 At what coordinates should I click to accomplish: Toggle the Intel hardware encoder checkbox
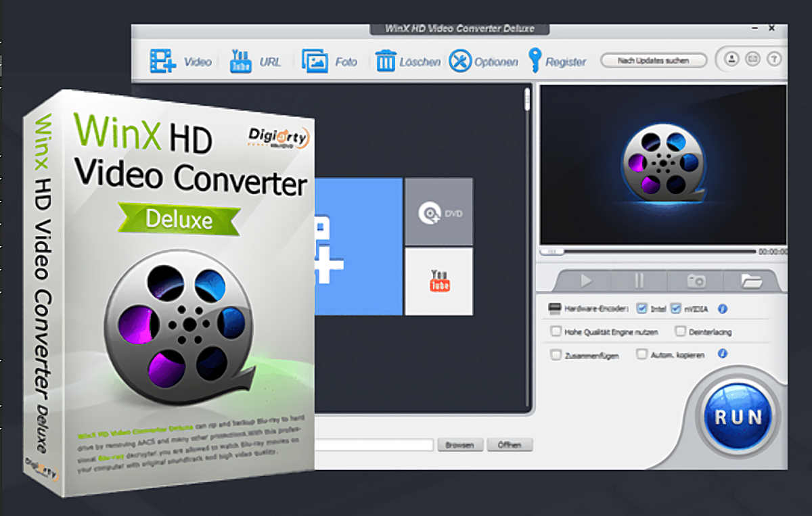(642, 309)
